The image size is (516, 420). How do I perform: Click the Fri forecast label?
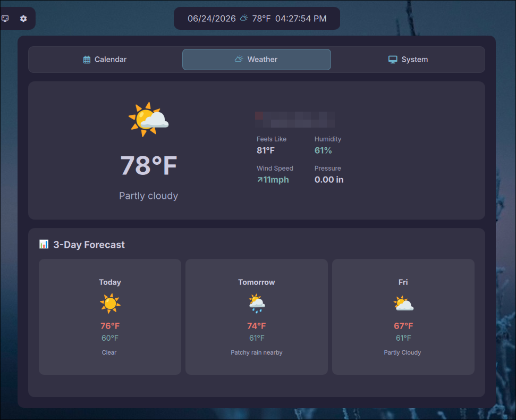click(403, 282)
